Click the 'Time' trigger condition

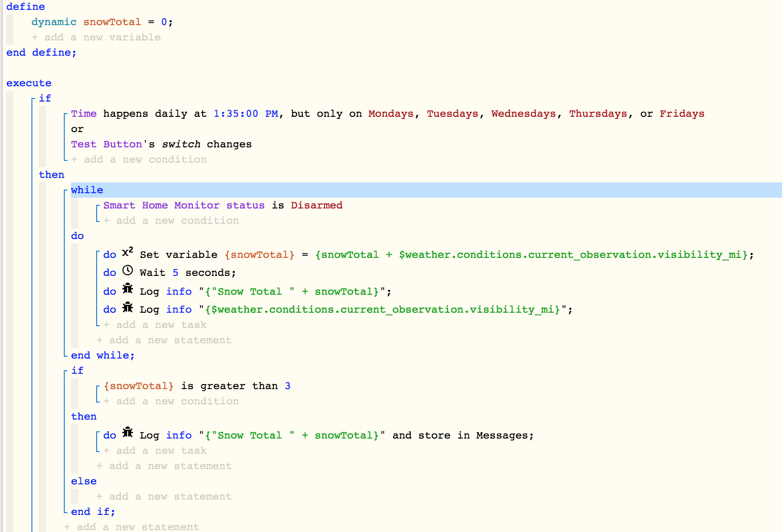(x=84, y=114)
